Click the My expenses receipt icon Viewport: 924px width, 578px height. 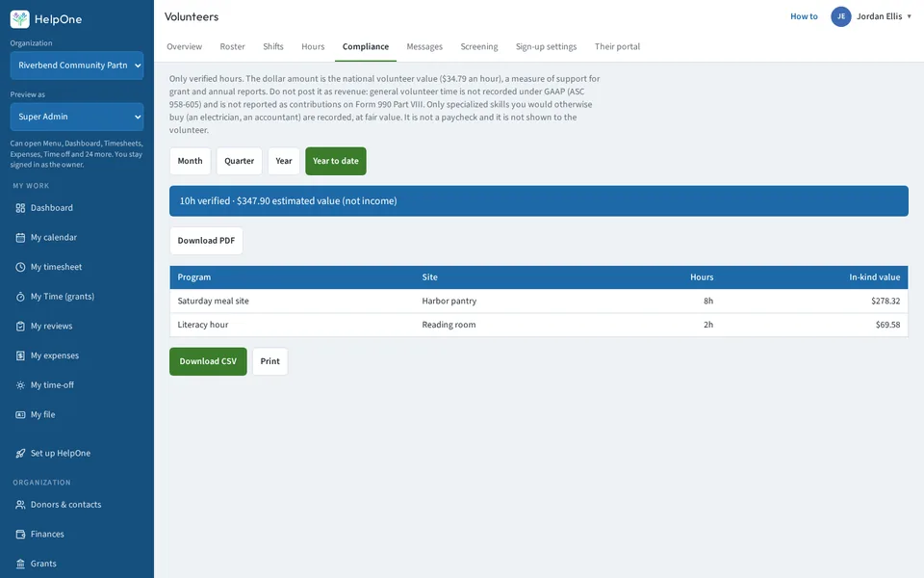pos(20,355)
